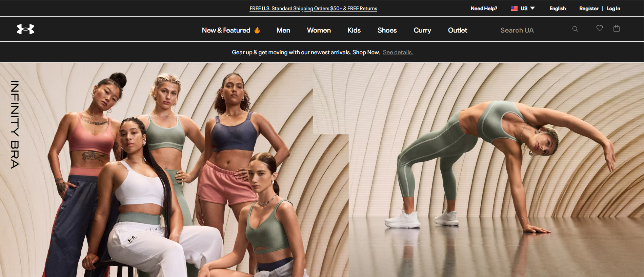Open the Women menu

pyautogui.click(x=319, y=30)
